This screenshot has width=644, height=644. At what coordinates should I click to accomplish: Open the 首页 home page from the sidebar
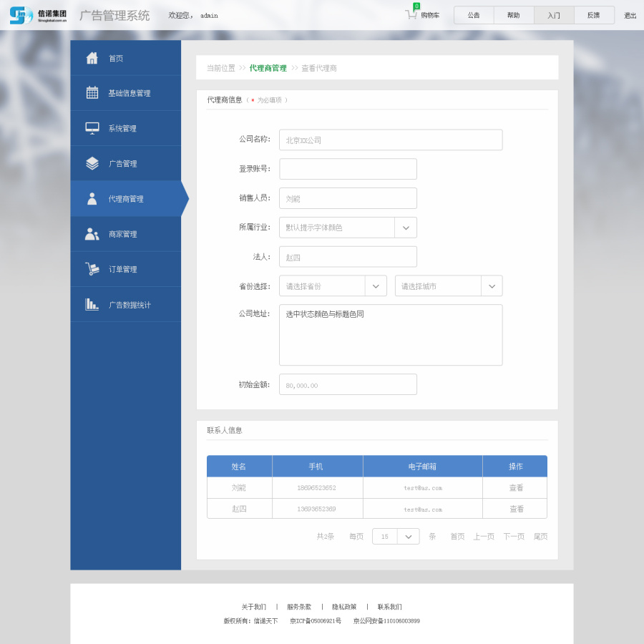pyautogui.click(x=92, y=58)
